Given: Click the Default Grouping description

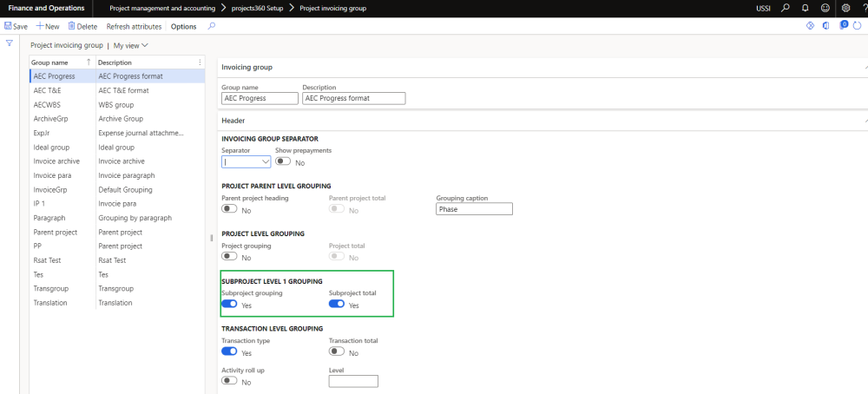Looking at the screenshot, I should click(125, 189).
